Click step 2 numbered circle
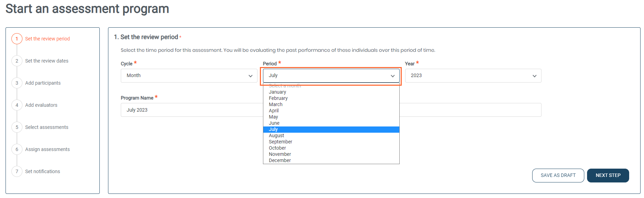This screenshot has height=198, width=644. [17, 61]
